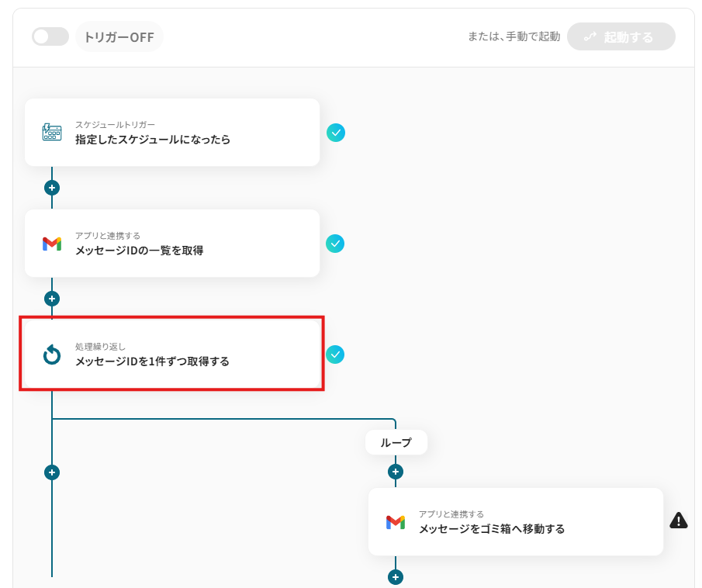The image size is (702, 588).
Task: Click the または、手動で起動 text
Action: (514, 36)
